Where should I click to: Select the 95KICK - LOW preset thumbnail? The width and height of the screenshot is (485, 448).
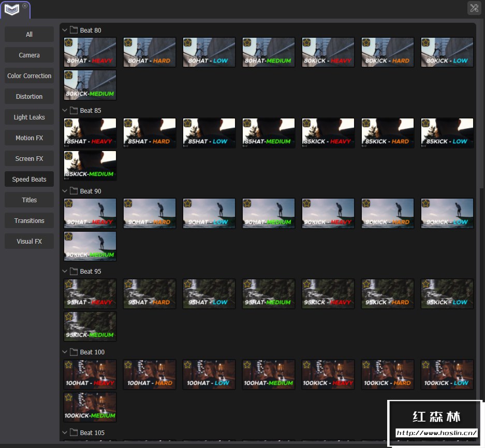click(447, 294)
